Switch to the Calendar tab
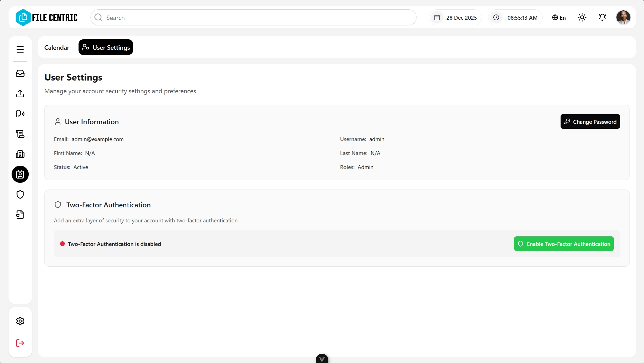Screen dimensions: 644x363 57,47
